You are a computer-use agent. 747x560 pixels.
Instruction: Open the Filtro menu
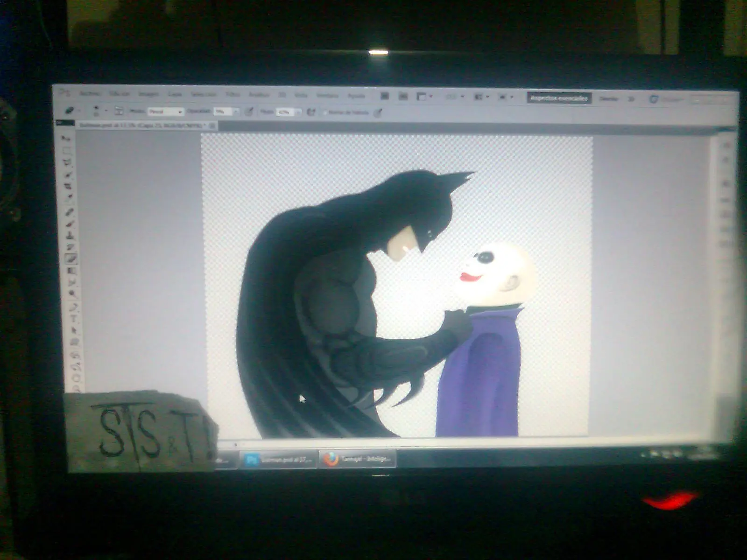[x=233, y=95]
